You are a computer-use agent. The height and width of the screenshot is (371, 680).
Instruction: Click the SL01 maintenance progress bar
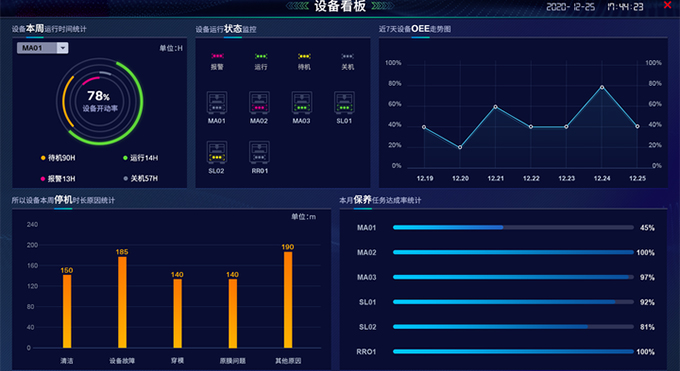pyautogui.click(x=513, y=302)
